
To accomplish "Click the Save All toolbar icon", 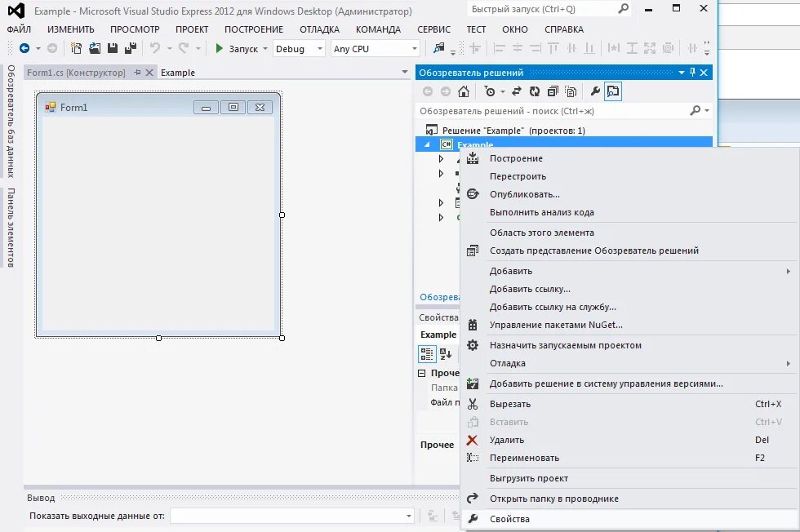I will tap(131, 48).
